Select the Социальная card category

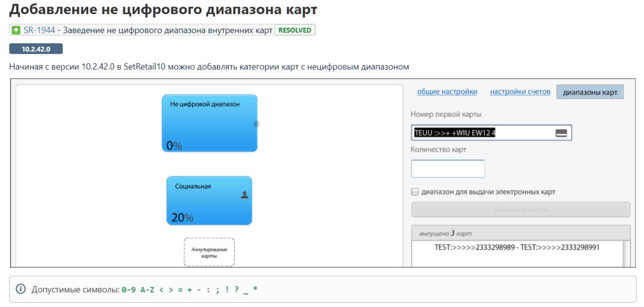[x=209, y=200]
